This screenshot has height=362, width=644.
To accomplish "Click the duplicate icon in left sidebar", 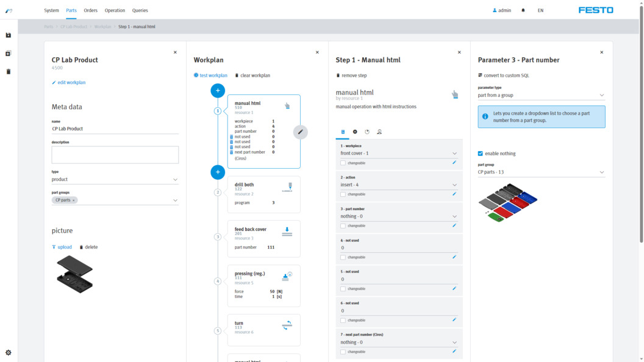I will coord(9,54).
